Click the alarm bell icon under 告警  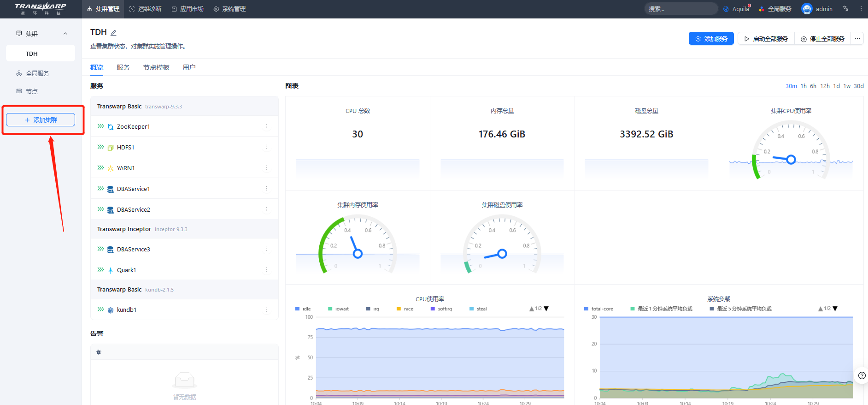click(99, 352)
